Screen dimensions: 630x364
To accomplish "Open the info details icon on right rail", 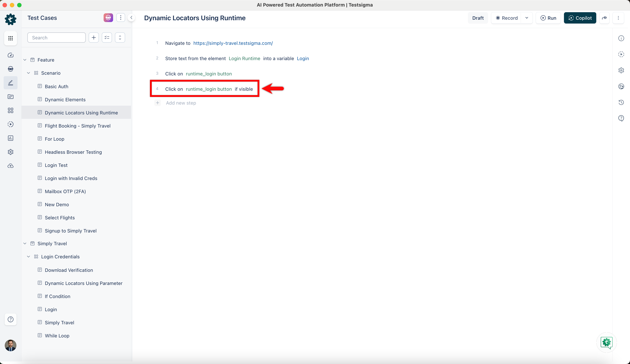I will coord(621,38).
